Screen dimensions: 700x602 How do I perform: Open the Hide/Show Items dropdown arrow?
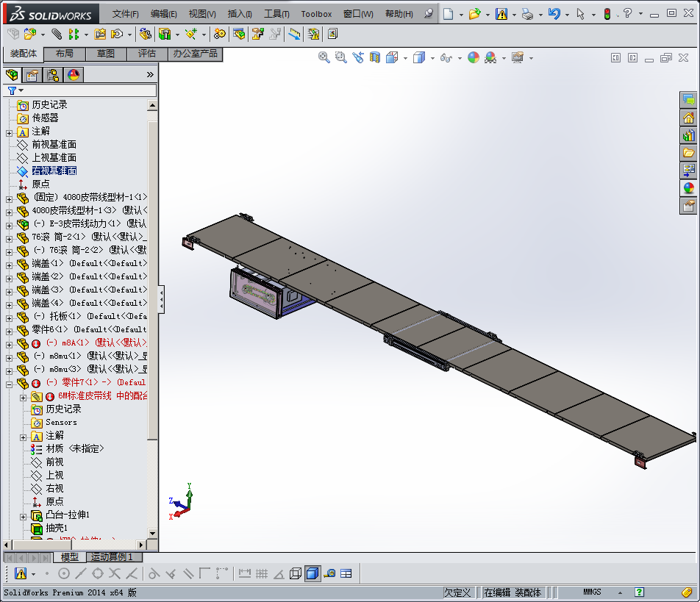click(460, 59)
